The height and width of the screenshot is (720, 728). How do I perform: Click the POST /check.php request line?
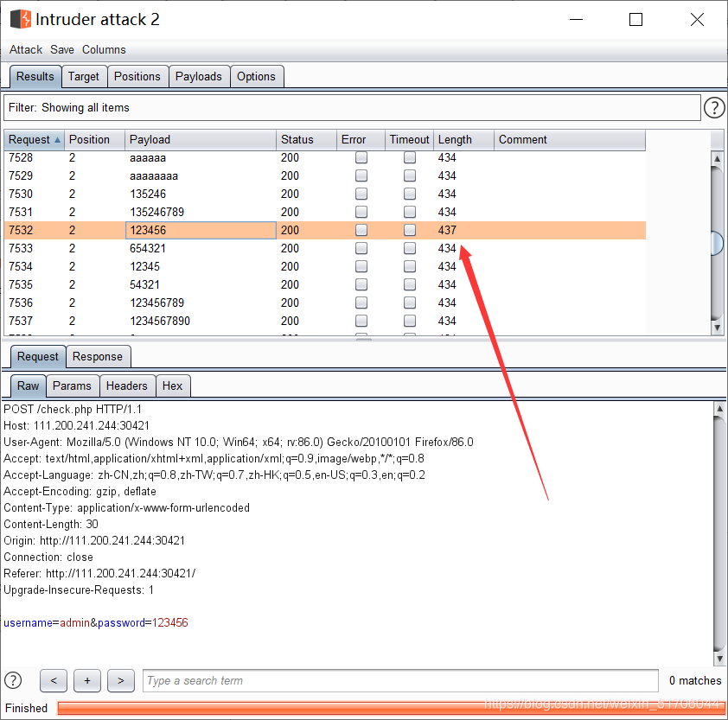(73, 409)
